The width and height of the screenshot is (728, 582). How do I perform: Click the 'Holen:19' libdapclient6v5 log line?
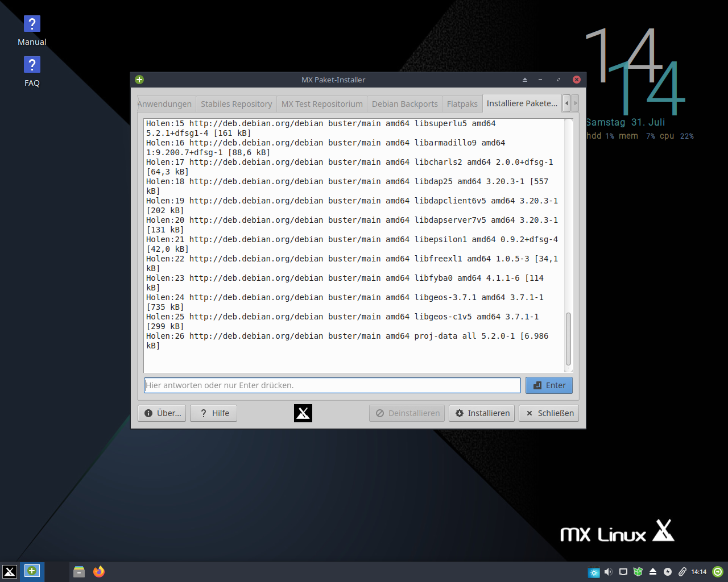352,206
